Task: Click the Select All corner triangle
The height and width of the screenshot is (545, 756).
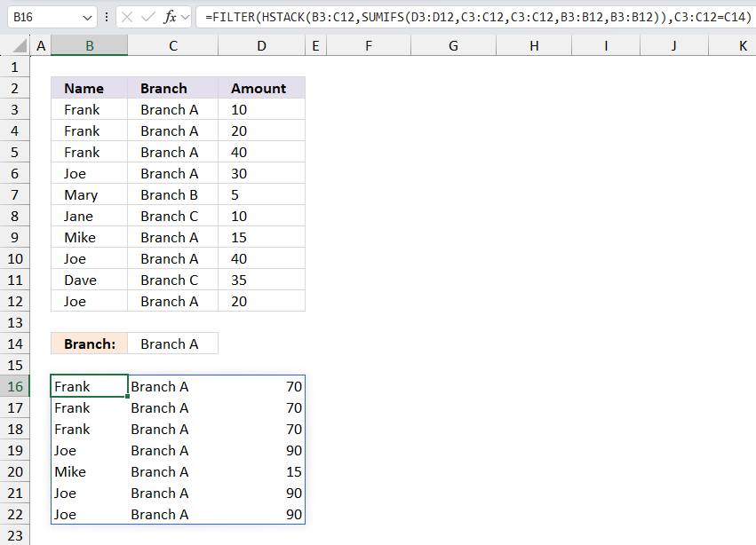Action: pos(20,46)
